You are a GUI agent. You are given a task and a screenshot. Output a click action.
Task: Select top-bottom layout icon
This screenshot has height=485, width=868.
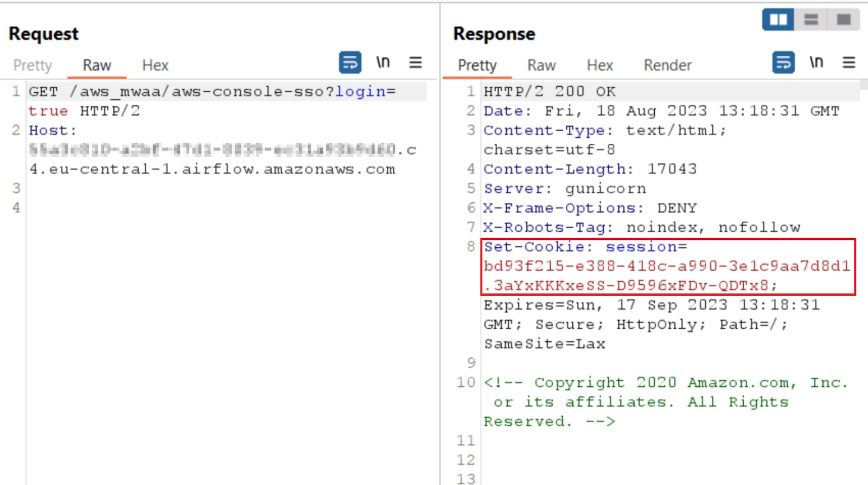[x=811, y=20]
